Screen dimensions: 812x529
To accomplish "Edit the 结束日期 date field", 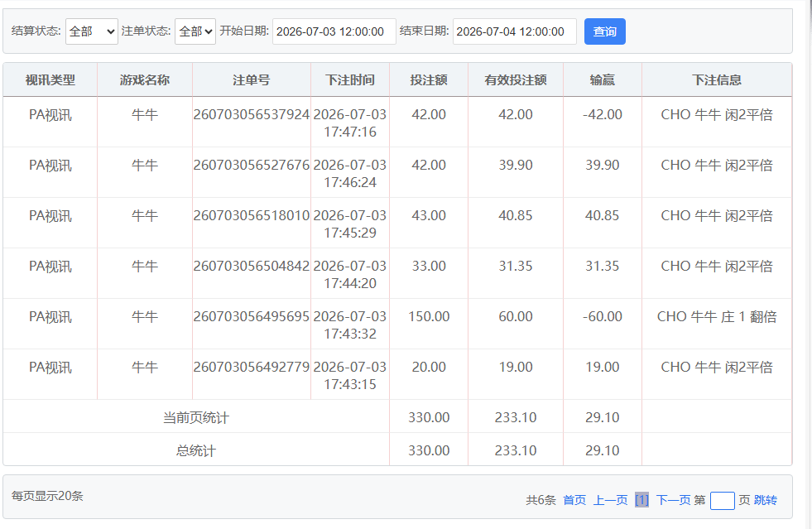I will pos(514,31).
